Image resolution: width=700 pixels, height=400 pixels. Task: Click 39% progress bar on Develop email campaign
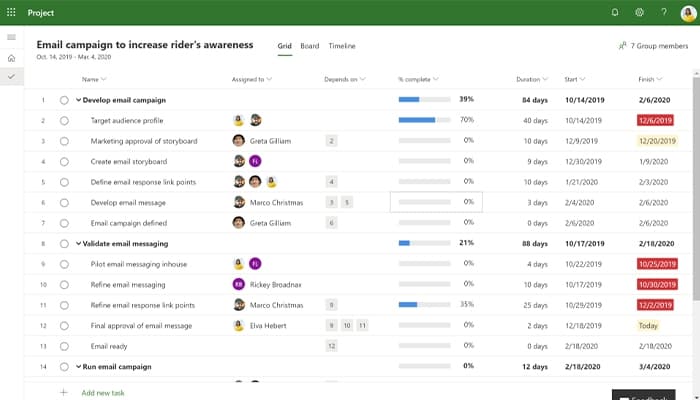point(424,100)
